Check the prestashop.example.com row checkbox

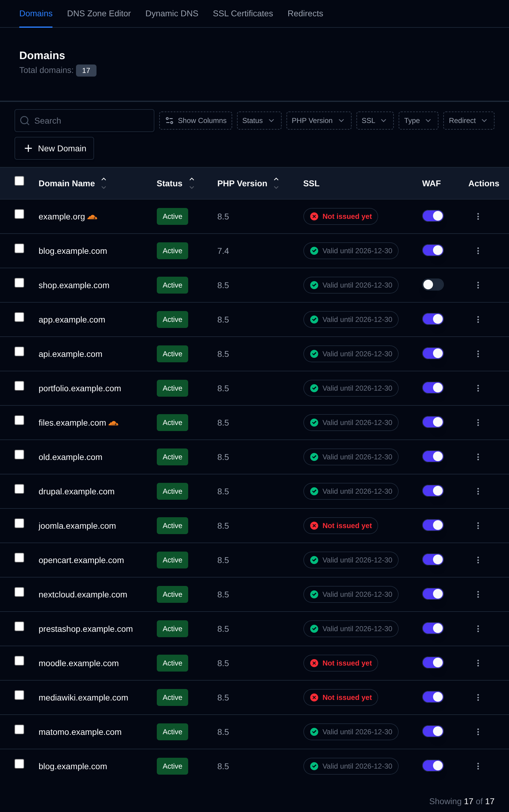point(19,626)
